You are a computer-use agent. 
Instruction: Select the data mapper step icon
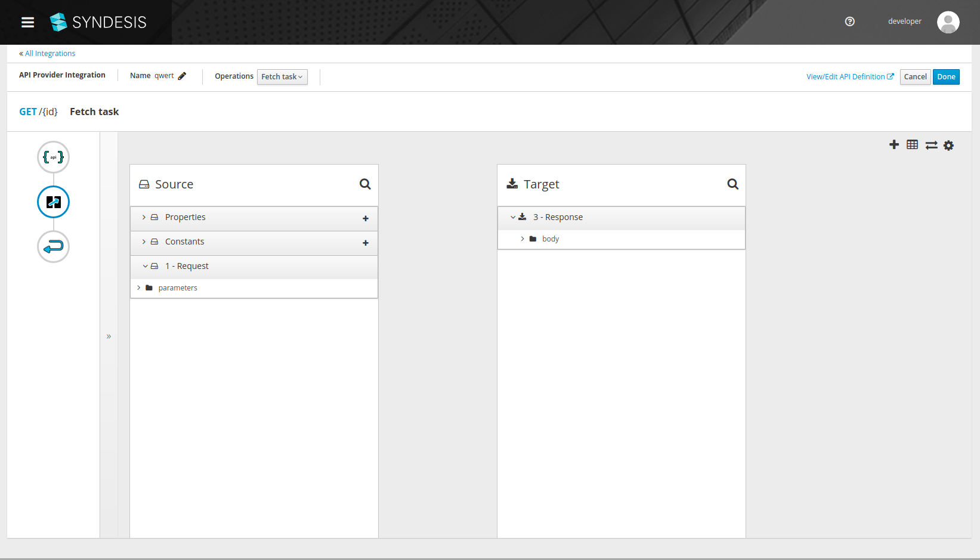pyautogui.click(x=54, y=202)
